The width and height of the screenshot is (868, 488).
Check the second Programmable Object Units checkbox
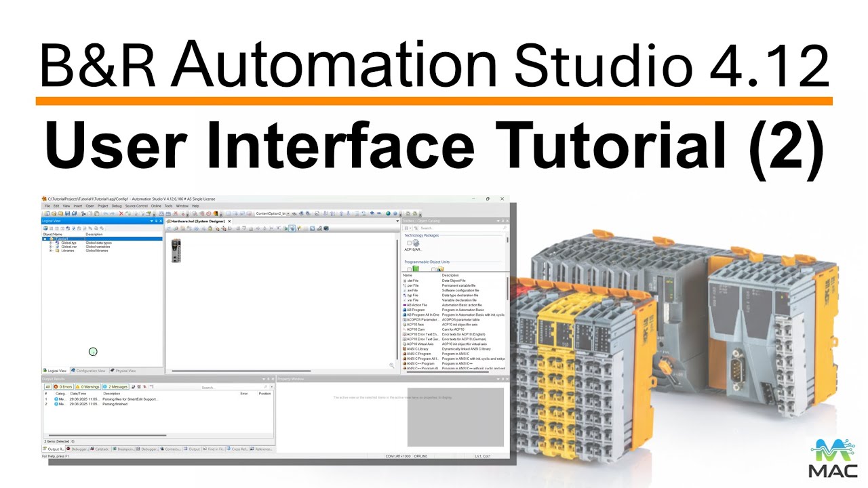click(433, 269)
